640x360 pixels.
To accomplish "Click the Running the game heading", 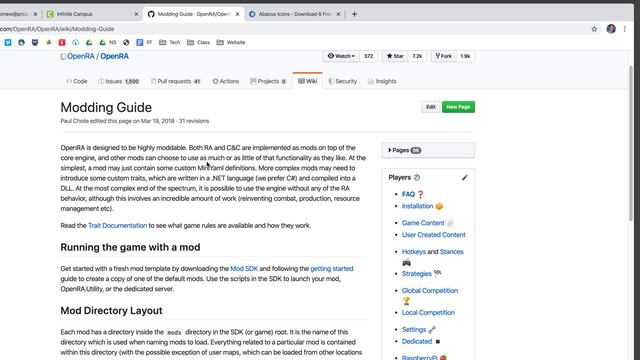I will (130, 247).
